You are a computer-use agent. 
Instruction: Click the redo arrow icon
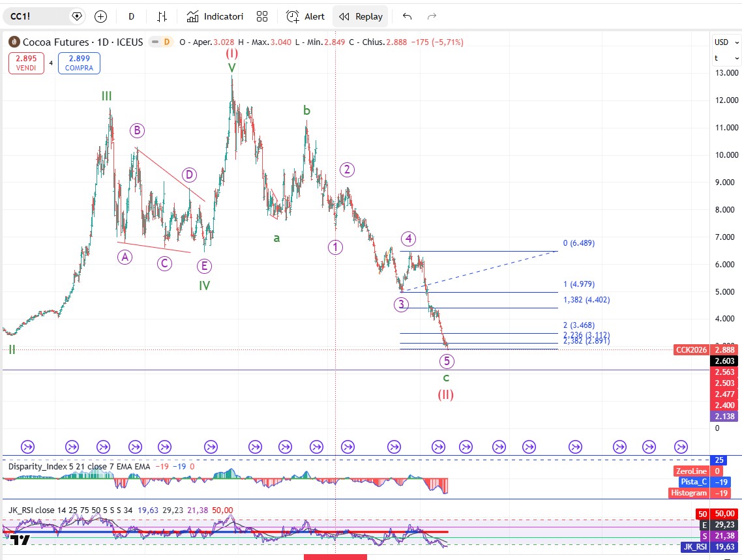[x=432, y=16]
